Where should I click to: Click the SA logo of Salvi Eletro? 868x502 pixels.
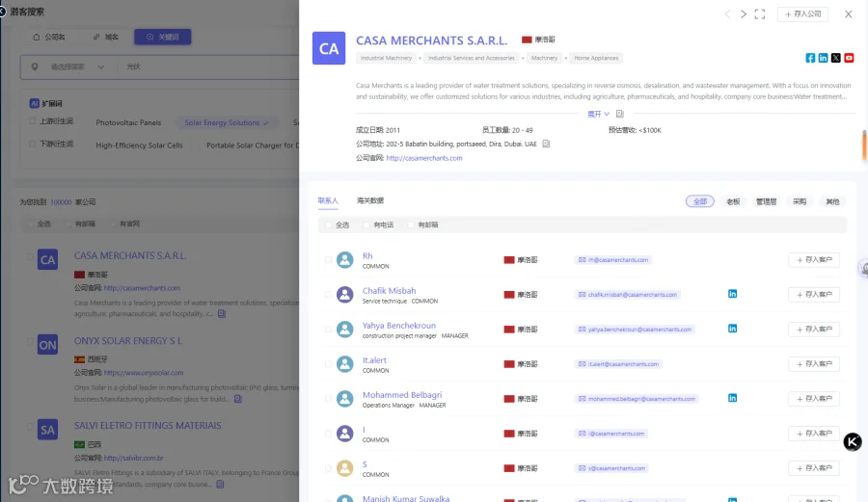[47, 430]
